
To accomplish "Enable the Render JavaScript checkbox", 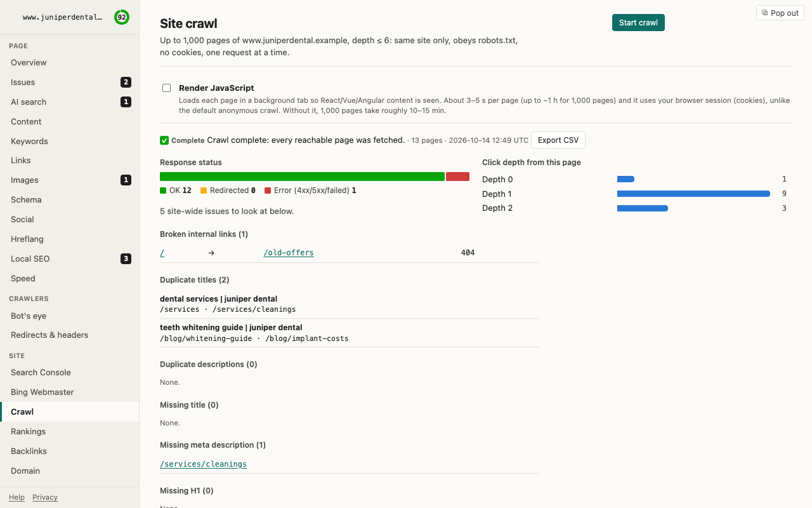I will [166, 88].
